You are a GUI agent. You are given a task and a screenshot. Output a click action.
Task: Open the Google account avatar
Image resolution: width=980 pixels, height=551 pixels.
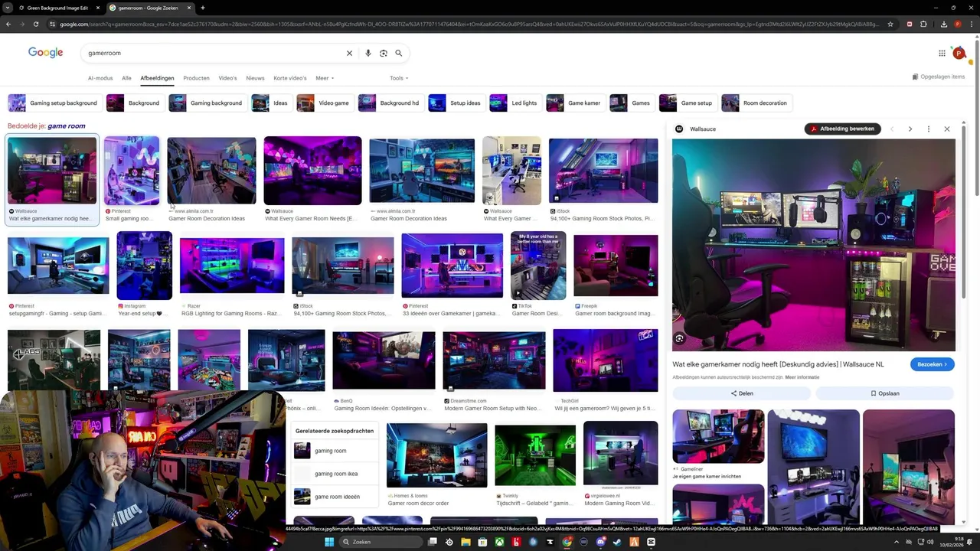(x=959, y=53)
